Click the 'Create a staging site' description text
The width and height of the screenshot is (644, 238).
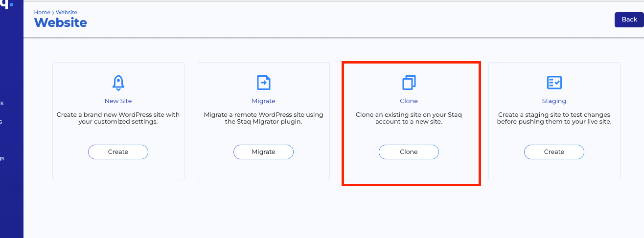pyautogui.click(x=554, y=118)
